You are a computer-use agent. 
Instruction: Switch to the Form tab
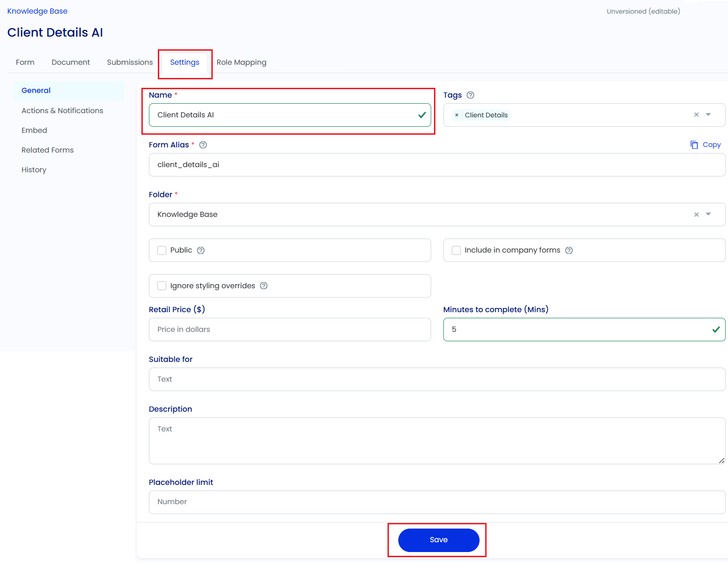coord(25,62)
